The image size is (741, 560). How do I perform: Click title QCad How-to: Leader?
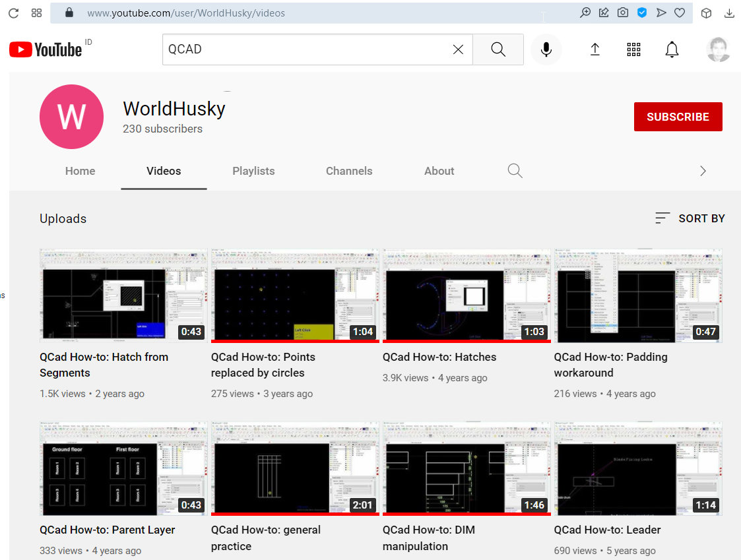pyautogui.click(x=607, y=530)
